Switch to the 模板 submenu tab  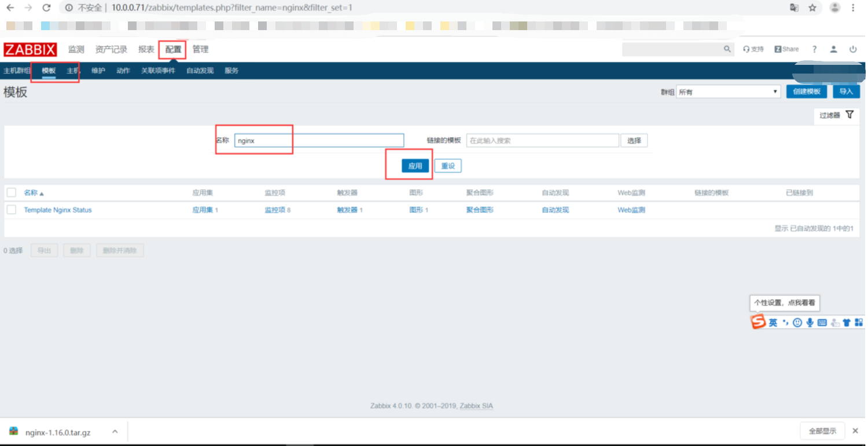(49, 71)
